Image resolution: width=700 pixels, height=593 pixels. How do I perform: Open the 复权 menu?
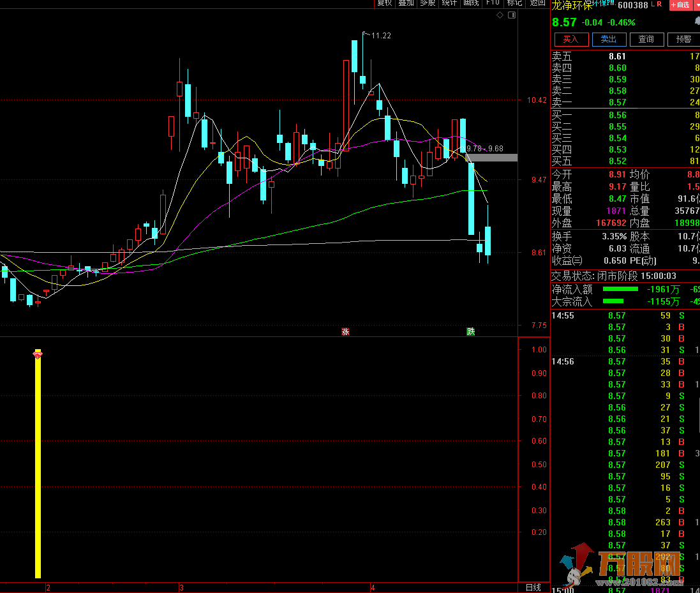(x=384, y=3)
